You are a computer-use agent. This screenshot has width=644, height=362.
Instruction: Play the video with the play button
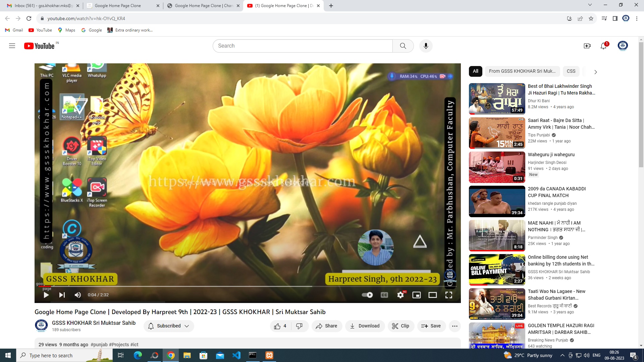(x=46, y=295)
